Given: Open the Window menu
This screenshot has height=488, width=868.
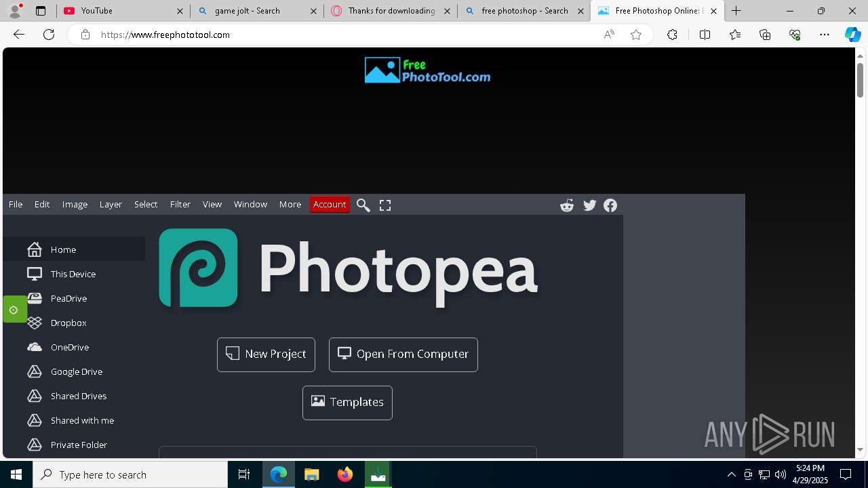Looking at the screenshot, I should [x=250, y=204].
